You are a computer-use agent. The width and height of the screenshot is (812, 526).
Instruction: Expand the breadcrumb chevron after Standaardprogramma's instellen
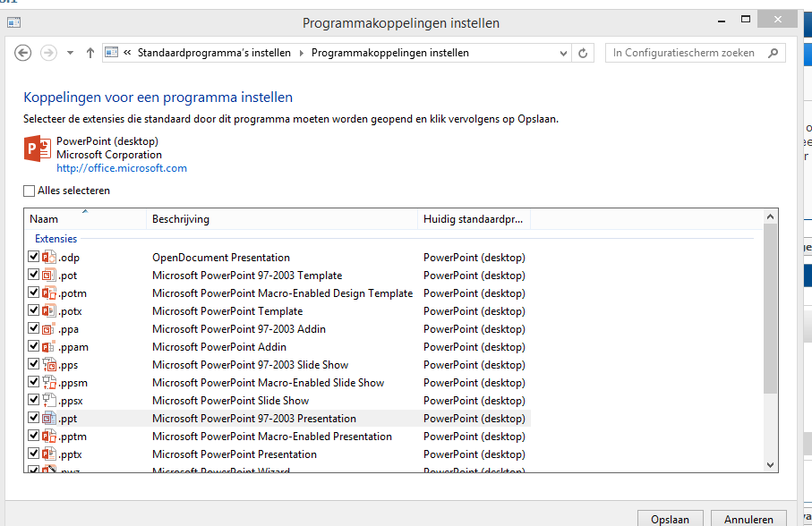pos(302,53)
